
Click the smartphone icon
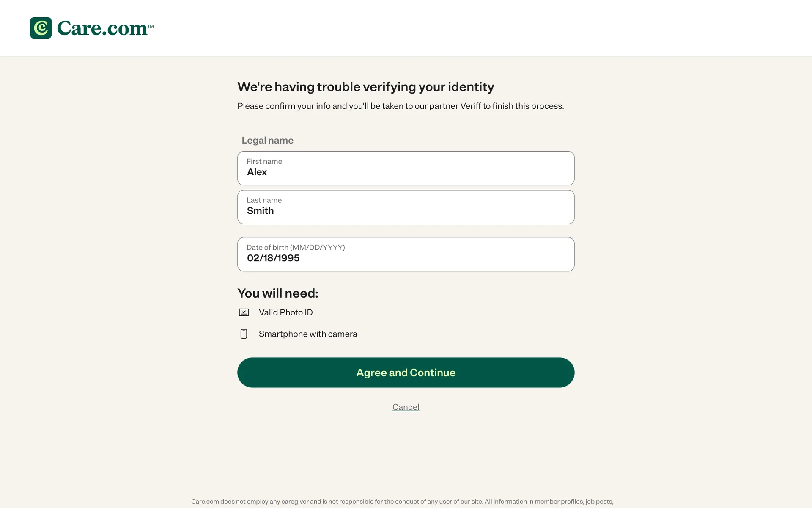244,334
